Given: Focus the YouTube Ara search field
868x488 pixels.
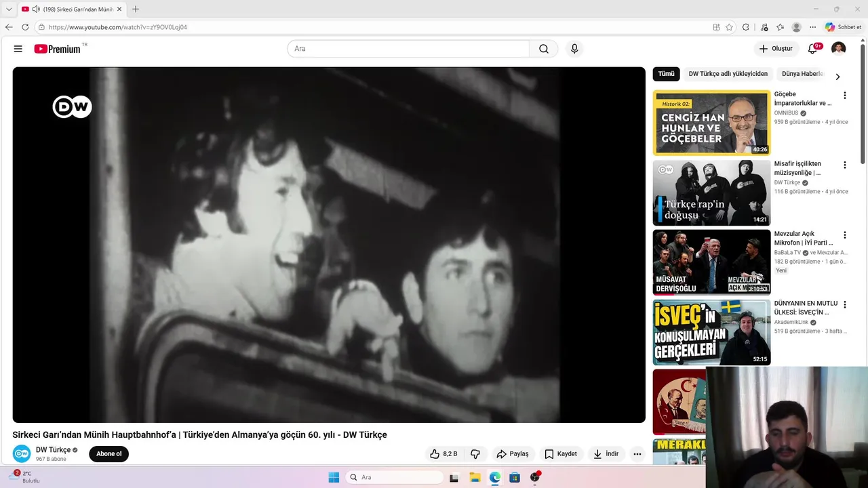Looking at the screenshot, I should pyautogui.click(x=408, y=49).
